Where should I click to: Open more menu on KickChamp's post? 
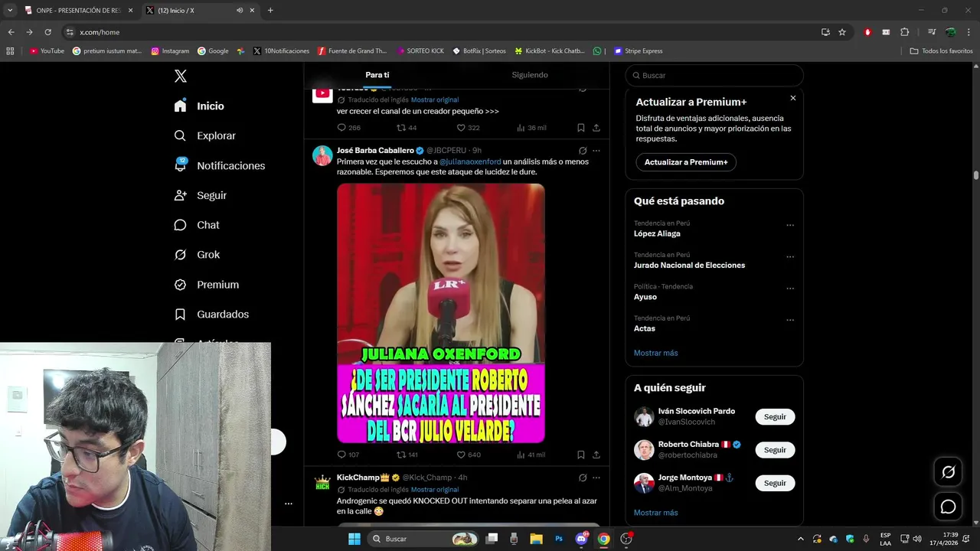596,478
